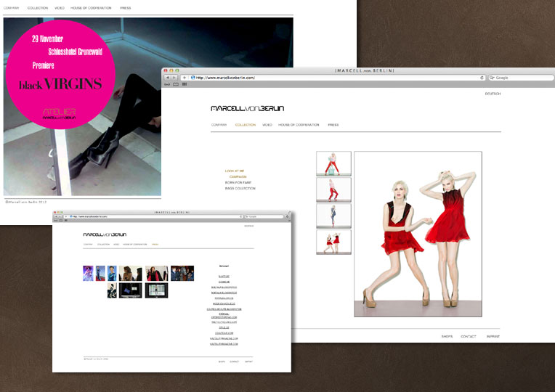
Task: Open IMPRINT footer link in large window
Action: click(493, 336)
